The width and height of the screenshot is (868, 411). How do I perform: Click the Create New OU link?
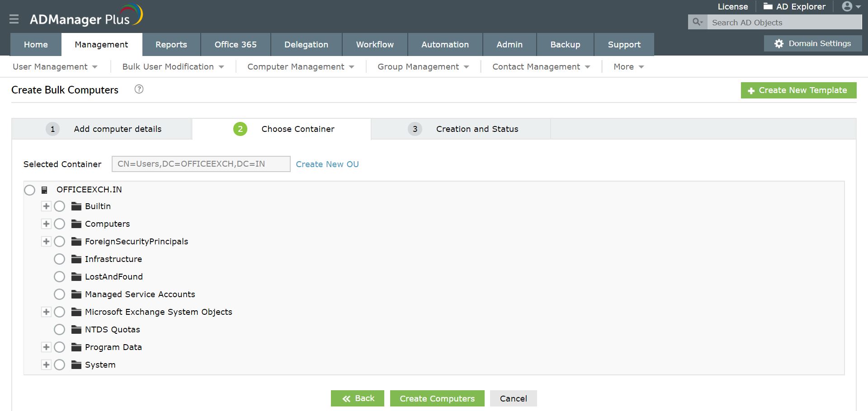(327, 164)
